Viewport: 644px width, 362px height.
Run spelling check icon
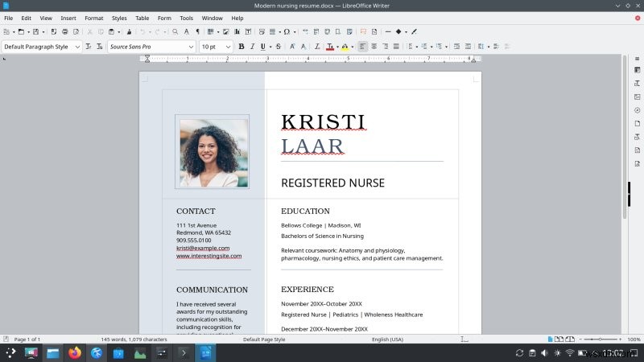187,31
